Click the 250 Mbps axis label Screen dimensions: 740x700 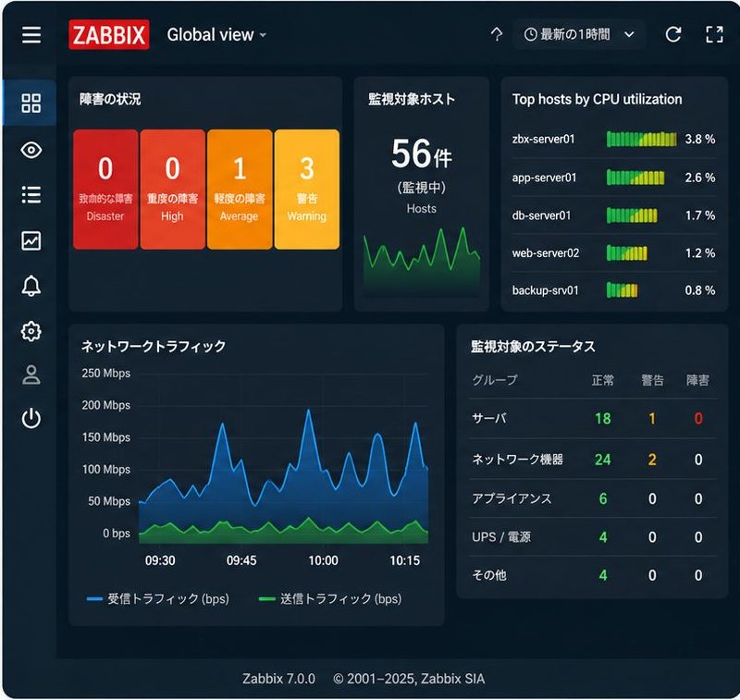(105, 374)
